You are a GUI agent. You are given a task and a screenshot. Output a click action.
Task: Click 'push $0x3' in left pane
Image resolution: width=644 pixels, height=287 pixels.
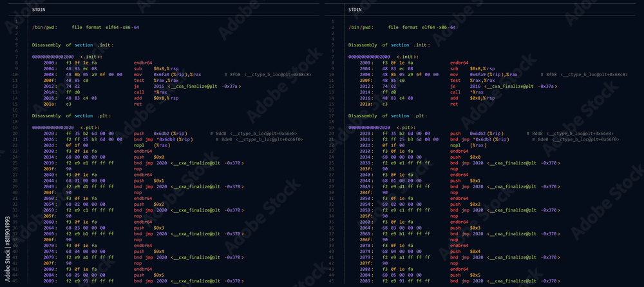pyautogui.click(x=149, y=228)
